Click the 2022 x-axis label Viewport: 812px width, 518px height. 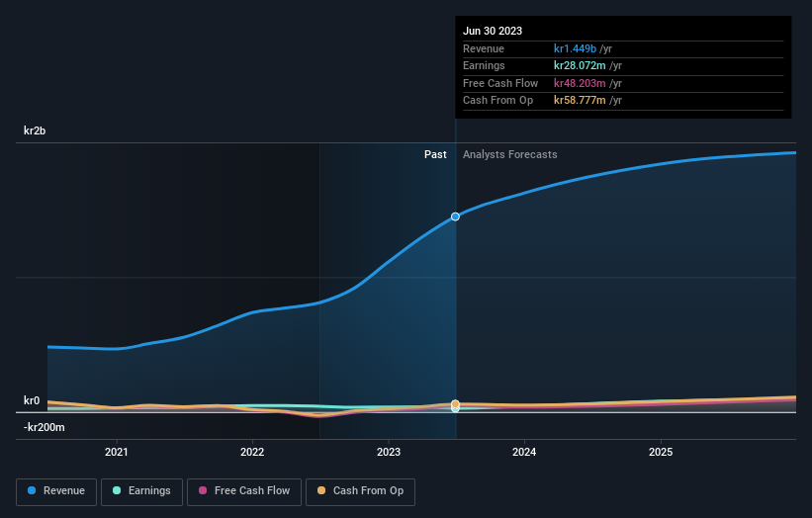(252, 453)
